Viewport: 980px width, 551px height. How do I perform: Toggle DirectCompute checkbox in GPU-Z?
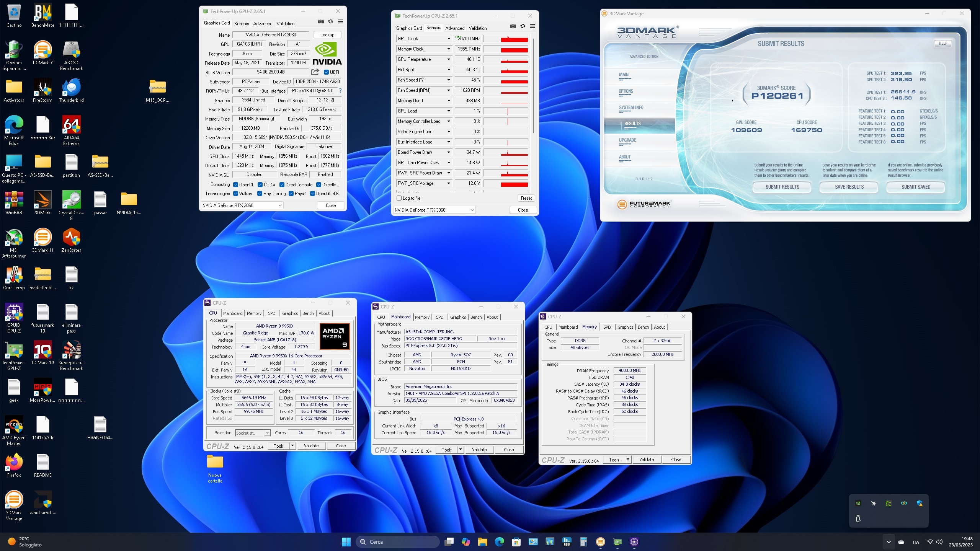(x=282, y=184)
